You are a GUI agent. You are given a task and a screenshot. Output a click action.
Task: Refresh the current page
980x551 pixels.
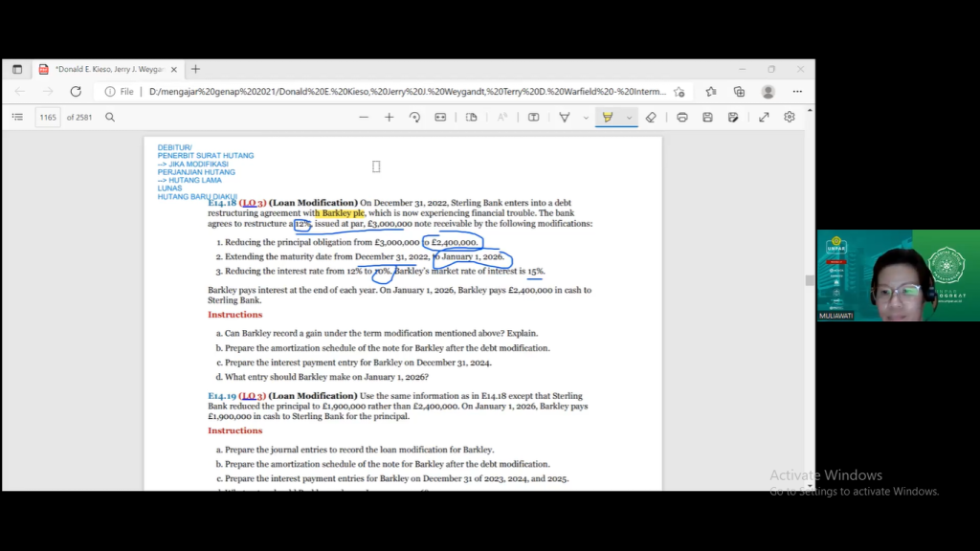[x=76, y=92]
